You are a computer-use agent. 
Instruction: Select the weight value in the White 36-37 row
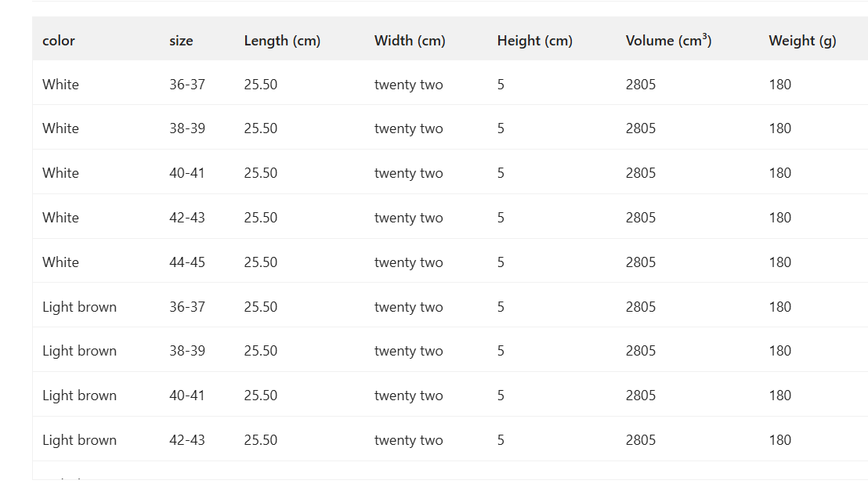coord(779,85)
